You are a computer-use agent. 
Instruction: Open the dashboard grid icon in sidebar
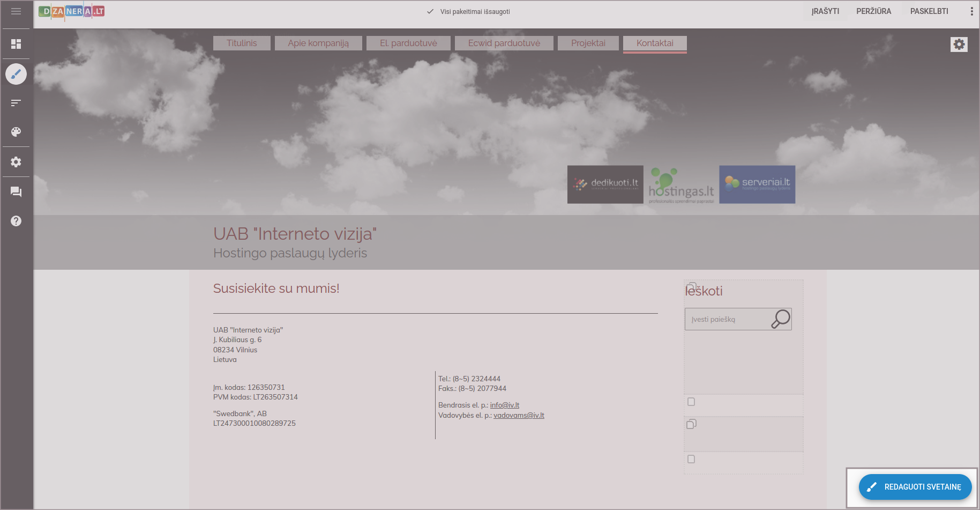point(16,44)
